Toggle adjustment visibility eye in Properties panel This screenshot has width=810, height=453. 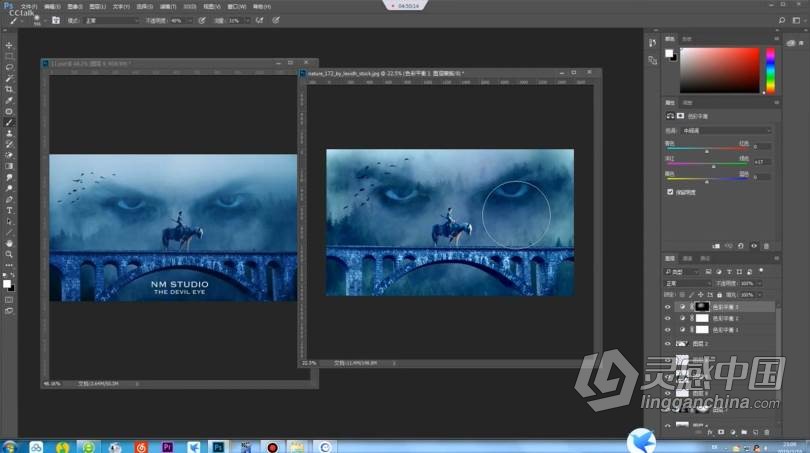click(x=754, y=246)
